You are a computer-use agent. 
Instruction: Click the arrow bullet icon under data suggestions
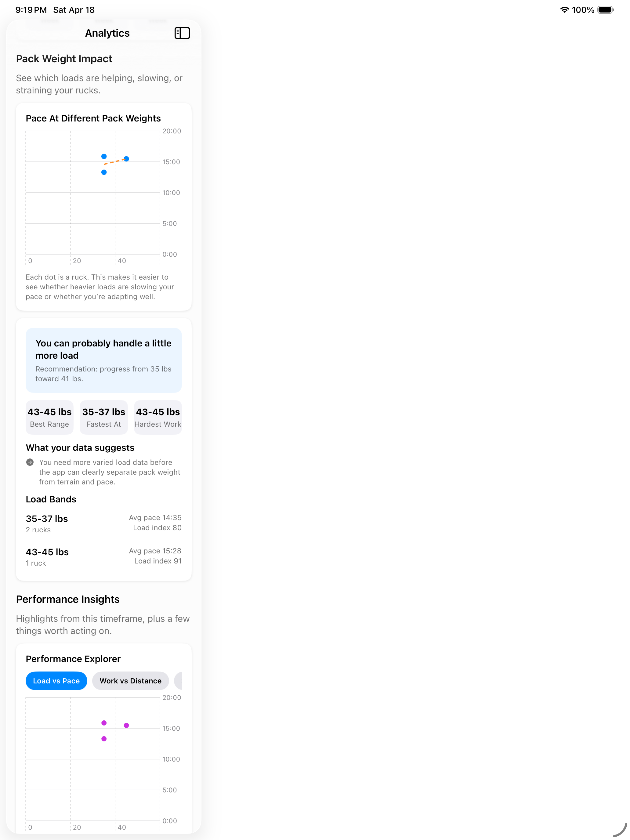30,462
